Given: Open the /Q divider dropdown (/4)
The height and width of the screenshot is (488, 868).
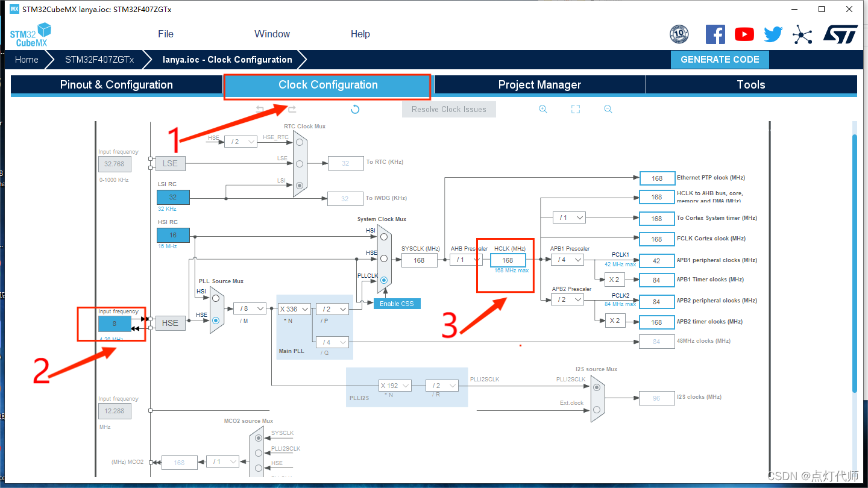Looking at the screenshot, I should pyautogui.click(x=332, y=342).
